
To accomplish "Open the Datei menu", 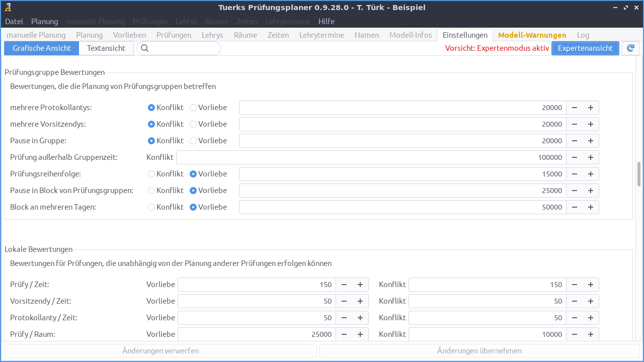I will point(14,21).
